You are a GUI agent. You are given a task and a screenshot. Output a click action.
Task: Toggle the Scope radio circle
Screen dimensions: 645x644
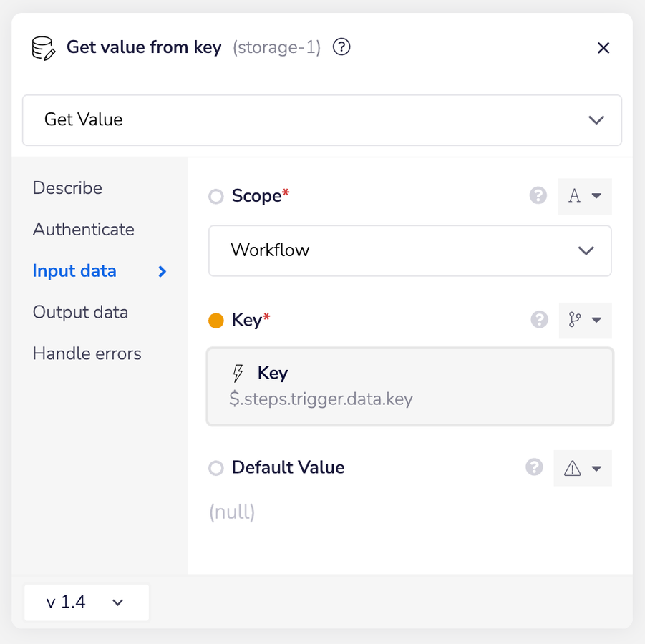(216, 197)
